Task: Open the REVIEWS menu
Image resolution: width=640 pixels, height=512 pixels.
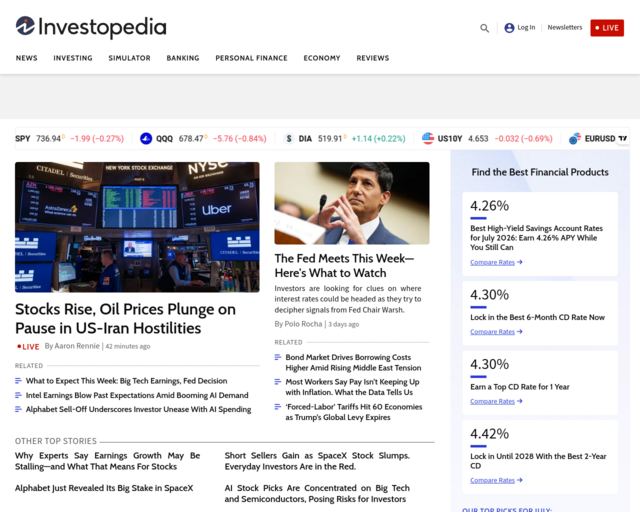Action: 373,58
